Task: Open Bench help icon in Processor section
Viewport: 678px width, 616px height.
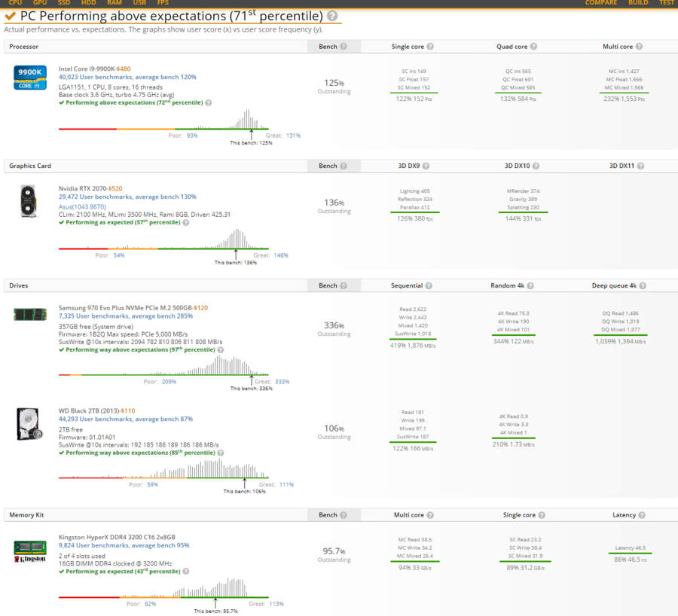Action: tap(344, 46)
